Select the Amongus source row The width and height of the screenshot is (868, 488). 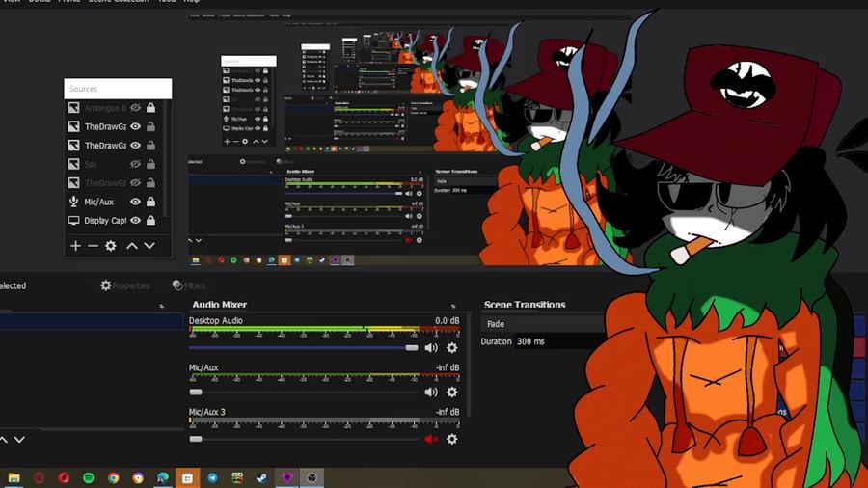[113, 107]
